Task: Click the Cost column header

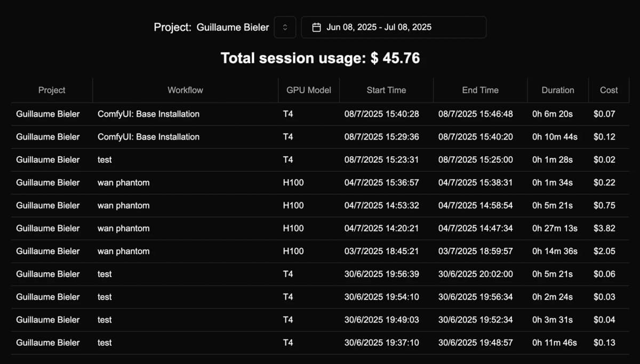Action: 609,90
